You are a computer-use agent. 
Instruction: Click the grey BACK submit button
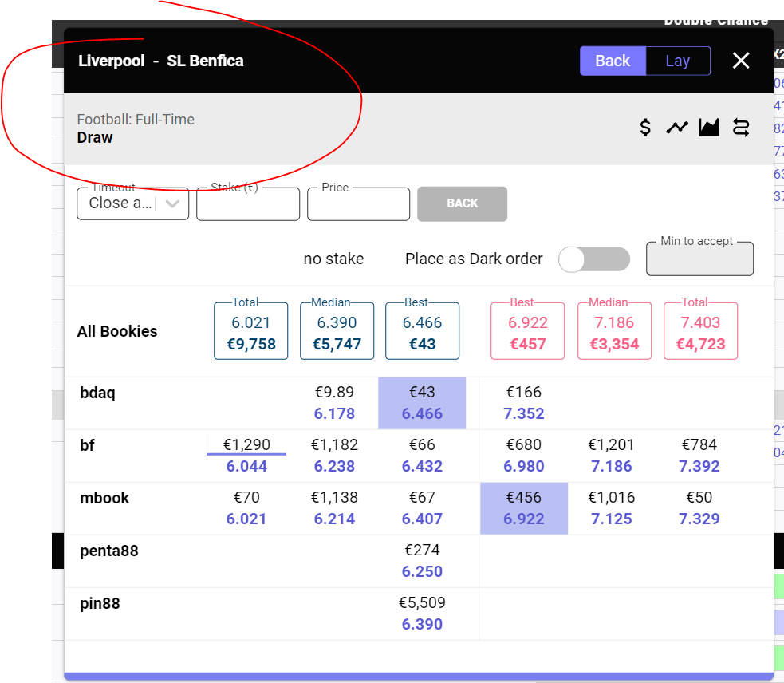pyautogui.click(x=462, y=203)
